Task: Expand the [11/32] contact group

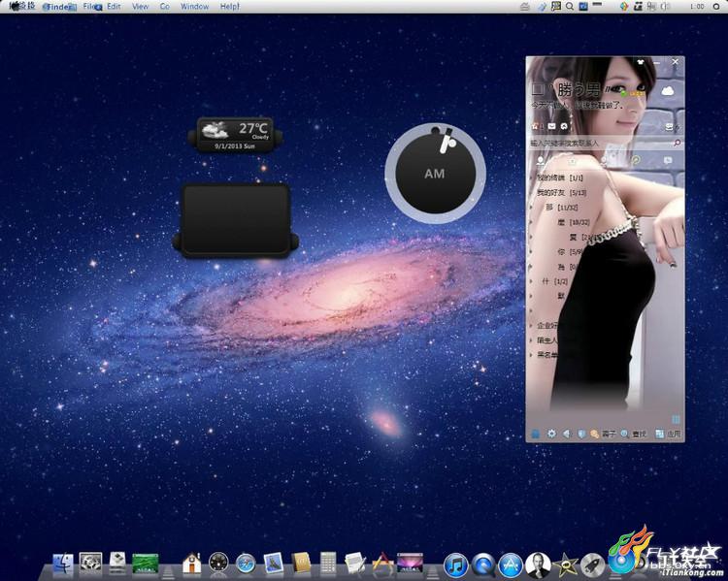Action: click(561, 208)
